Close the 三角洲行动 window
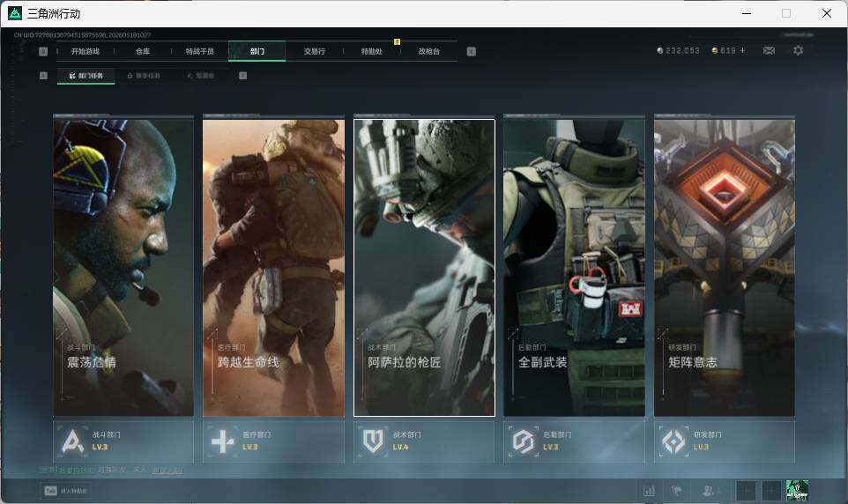The height and width of the screenshot is (504, 848). coord(826,13)
